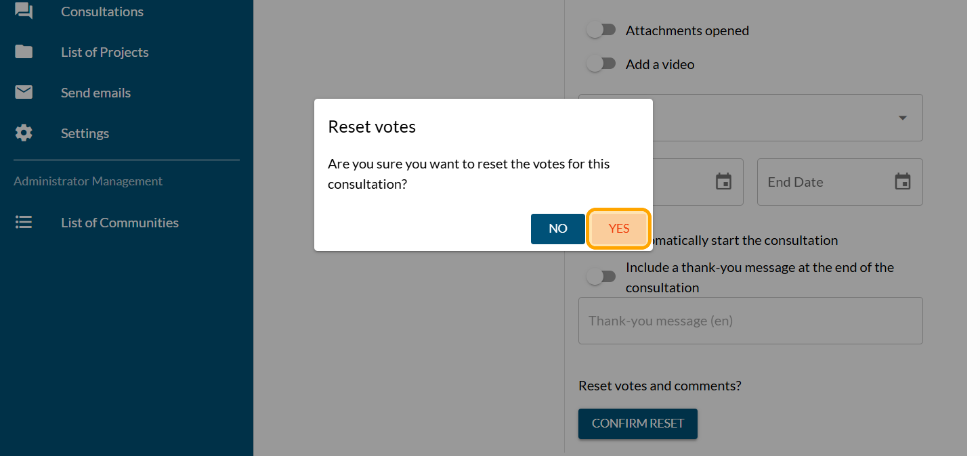Viewport: 980px width, 456px height.
Task: Toggle the thank-you message switch
Action: (x=601, y=277)
